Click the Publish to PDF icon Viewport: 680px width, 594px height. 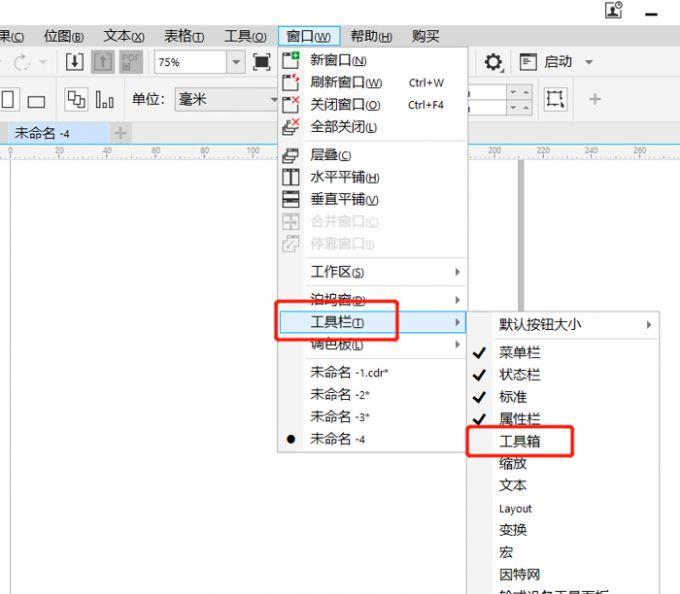click(131, 62)
